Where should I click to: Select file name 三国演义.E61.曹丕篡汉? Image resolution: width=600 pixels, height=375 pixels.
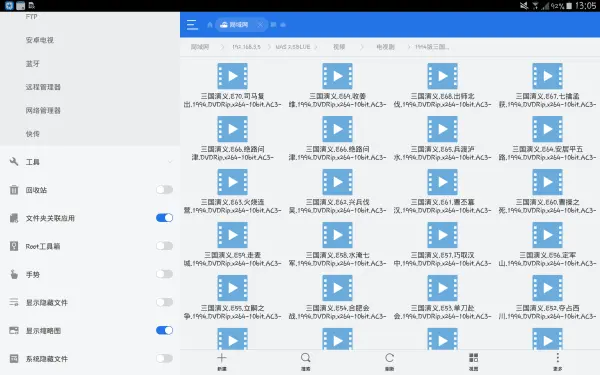tap(442, 206)
